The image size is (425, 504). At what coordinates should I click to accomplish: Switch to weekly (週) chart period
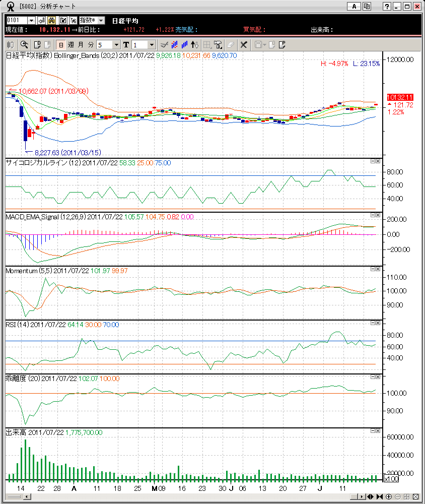click(70, 44)
